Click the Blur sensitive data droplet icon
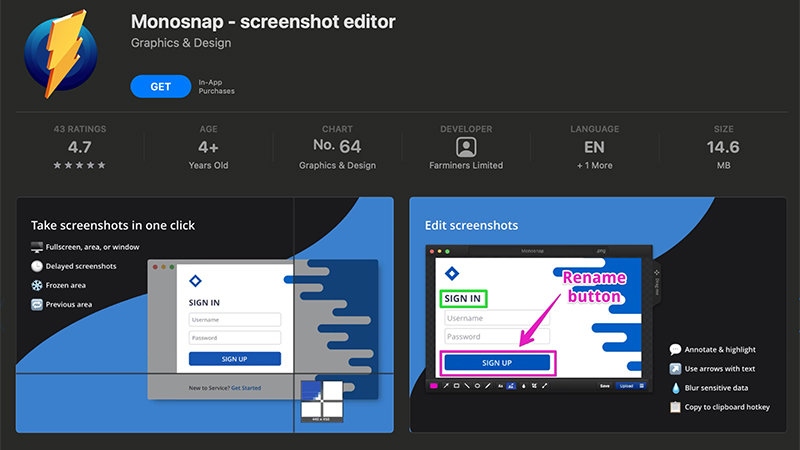 (x=676, y=388)
